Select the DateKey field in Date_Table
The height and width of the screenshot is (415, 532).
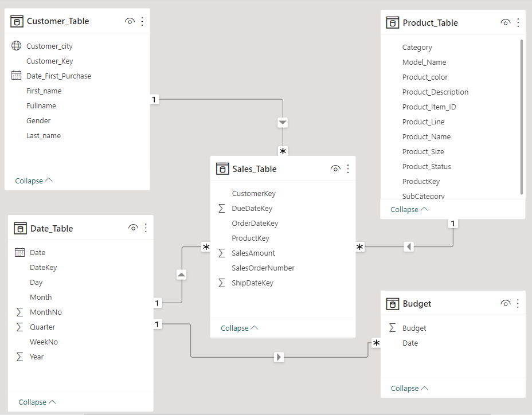point(44,267)
